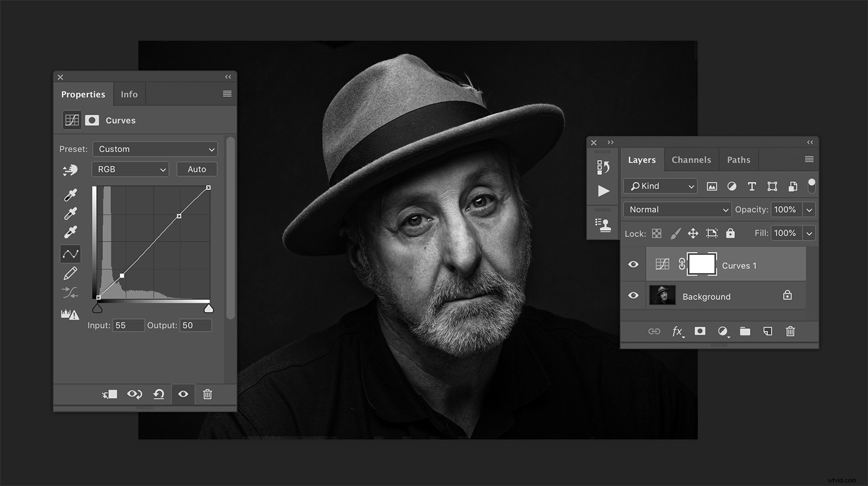Screen dimensions: 868x486
Task: Toggle visibility of the Curves 1 layer
Action: (633, 264)
